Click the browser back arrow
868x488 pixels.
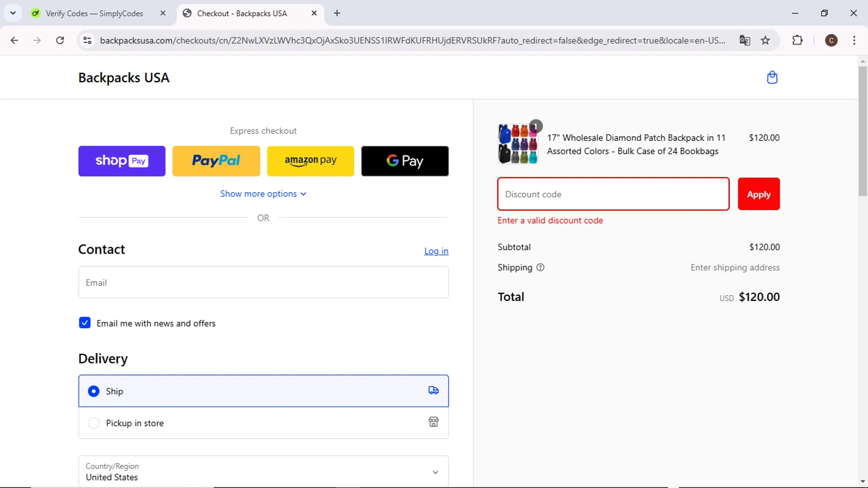pyautogui.click(x=14, y=41)
